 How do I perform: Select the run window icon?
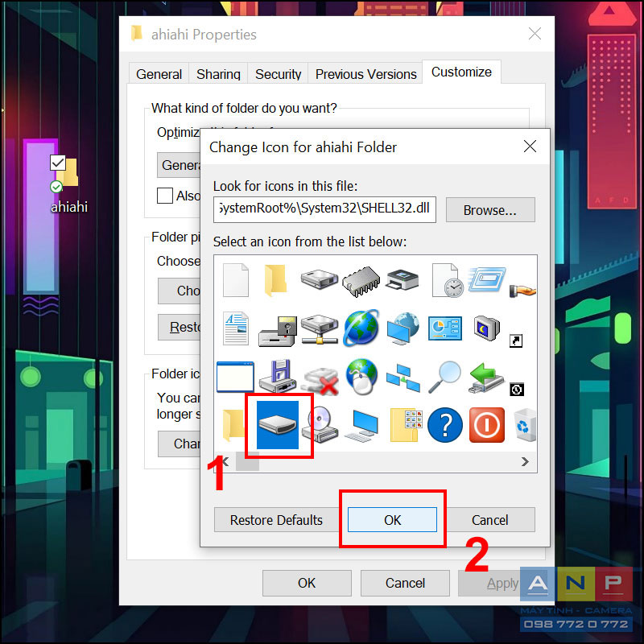(487, 279)
